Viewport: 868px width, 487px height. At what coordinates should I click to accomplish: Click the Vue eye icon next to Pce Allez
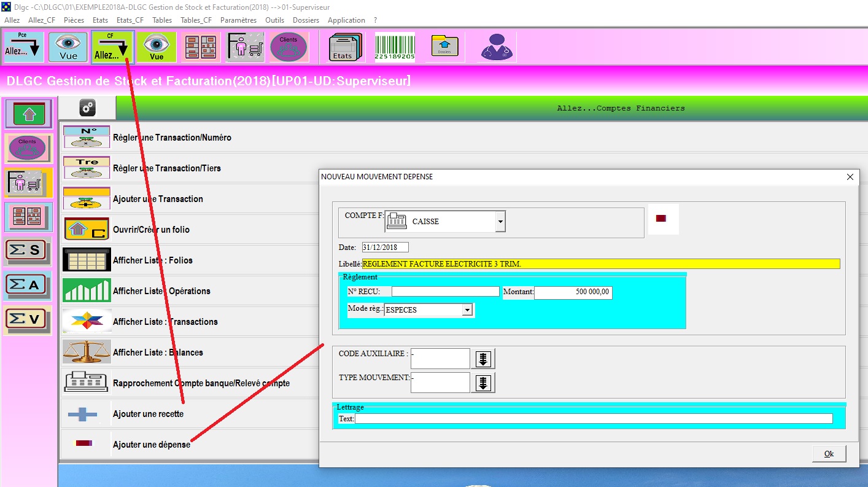[68, 47]
